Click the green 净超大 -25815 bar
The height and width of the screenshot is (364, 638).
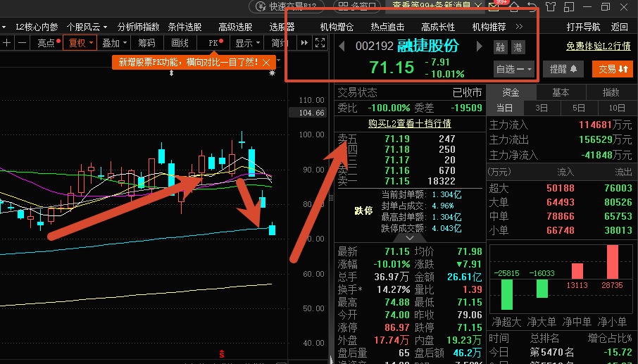[x=506, y=294]
